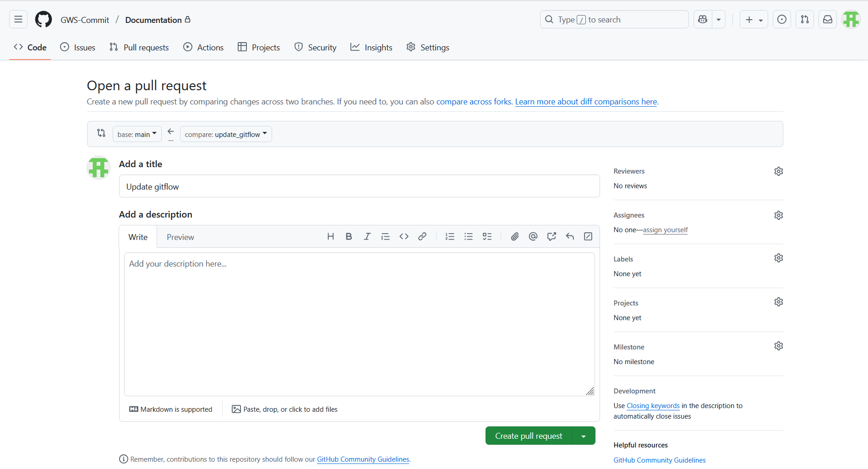Image resolution: width=868 pixels, height=469 pixels.
Task: Click the assign yourself link
Action: 665,230
